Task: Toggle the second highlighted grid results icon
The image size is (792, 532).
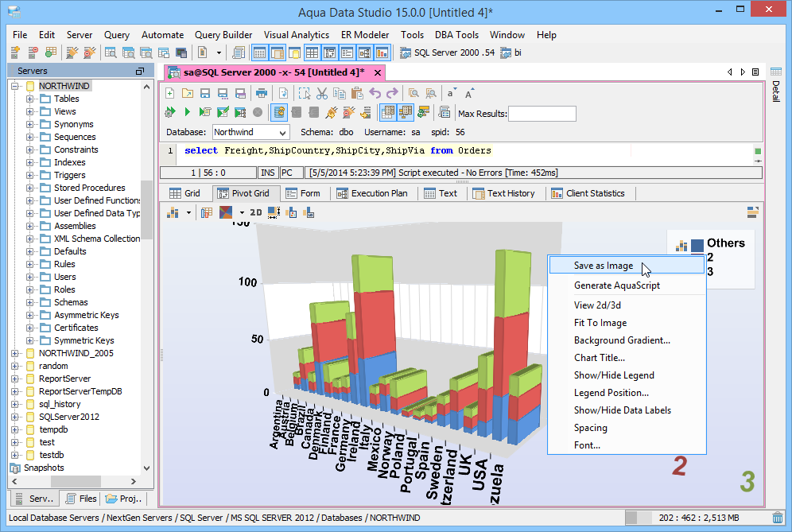Action: [405, 112]
